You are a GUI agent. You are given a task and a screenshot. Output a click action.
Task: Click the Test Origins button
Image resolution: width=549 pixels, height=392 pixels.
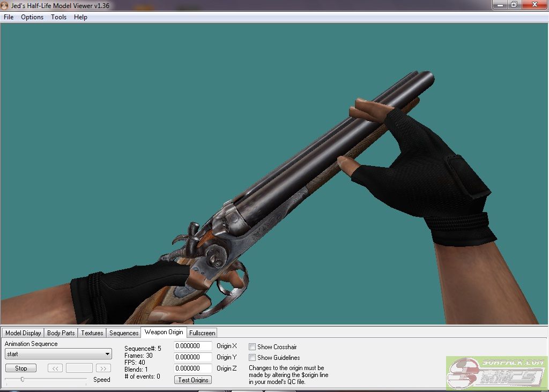[x=193, y=380]
